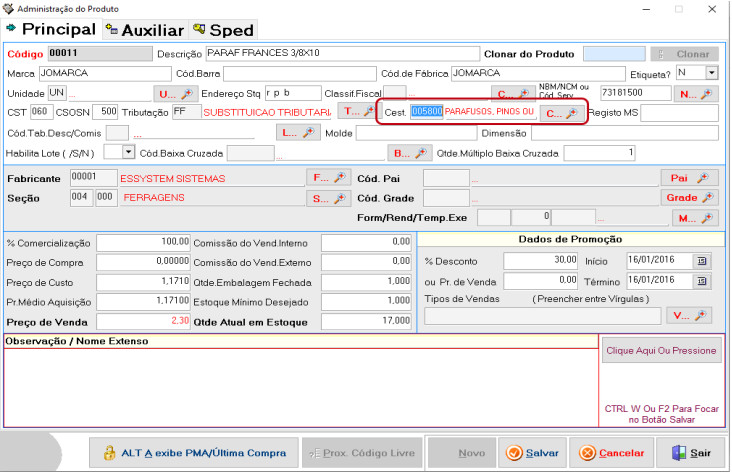Click the Pai lookup button

tap(689, 178)
